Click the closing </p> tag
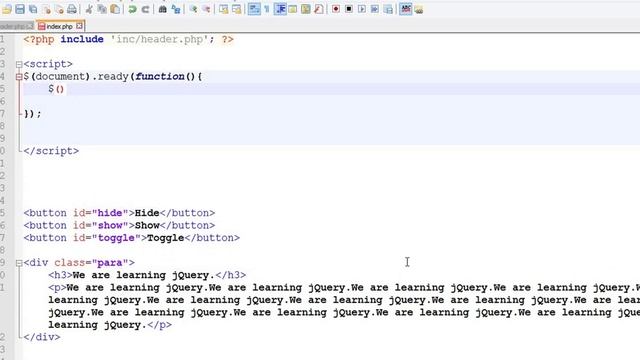 (159, 325)
